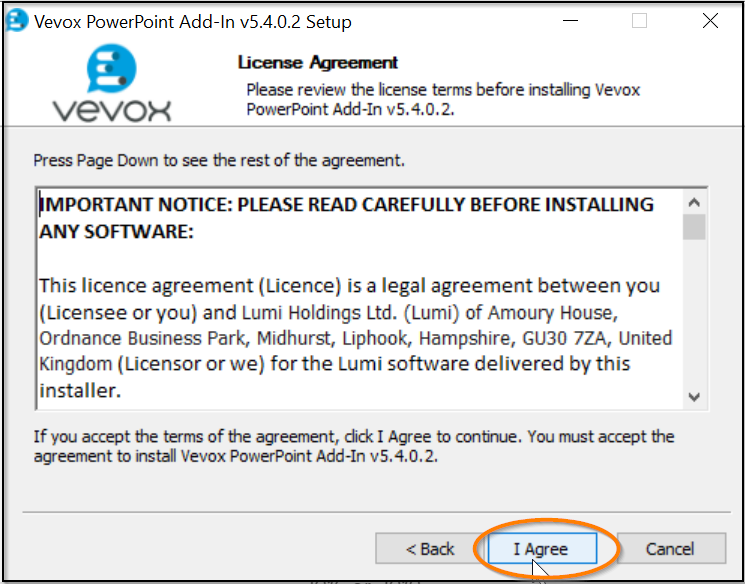Click the IMPORTANT NOTICE bold heading text
The height and width of the screenshot is (584, 745).
click(x=346, y=218)
